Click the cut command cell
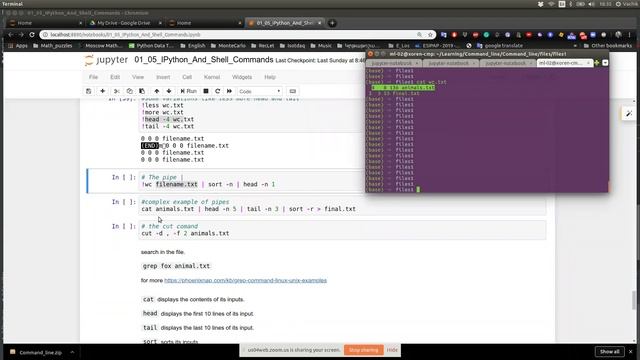Viewport: 640px width, 360px height. [342, 230]
